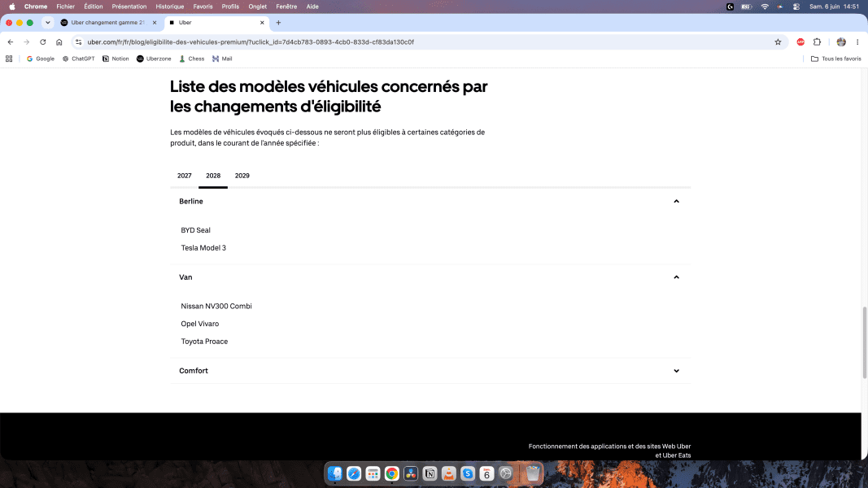Select the 2028 year tab

point(213,176)
